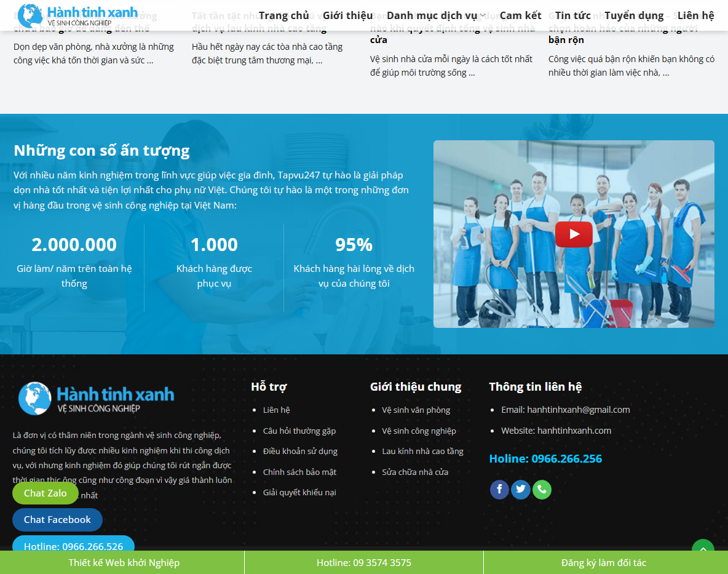Open the Danh mục dịch vụ dropdown
The image size is (728, 574).
click(434, 15)
